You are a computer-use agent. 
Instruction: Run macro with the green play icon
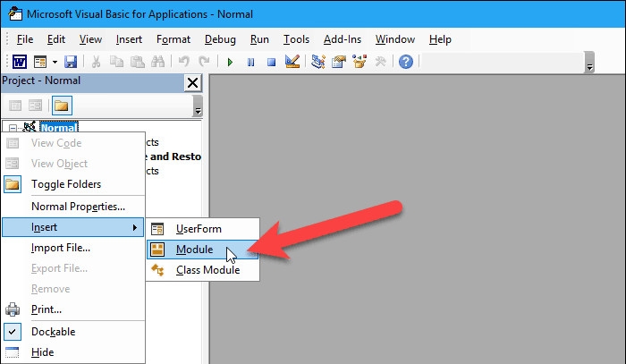point(230,63)
